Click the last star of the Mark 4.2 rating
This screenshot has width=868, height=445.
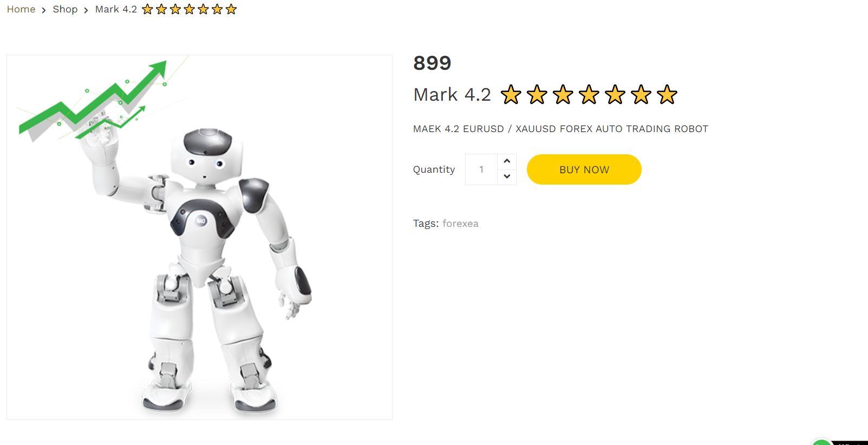667,95
